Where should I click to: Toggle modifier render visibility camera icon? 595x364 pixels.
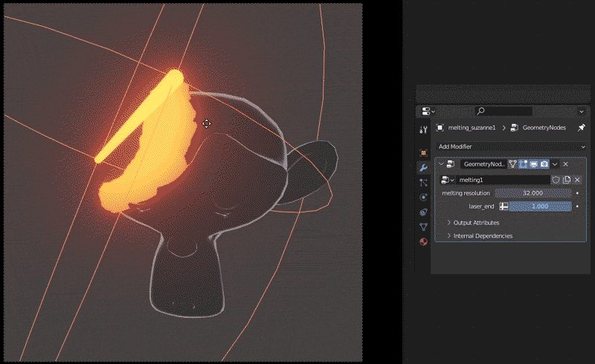point(544,164)
